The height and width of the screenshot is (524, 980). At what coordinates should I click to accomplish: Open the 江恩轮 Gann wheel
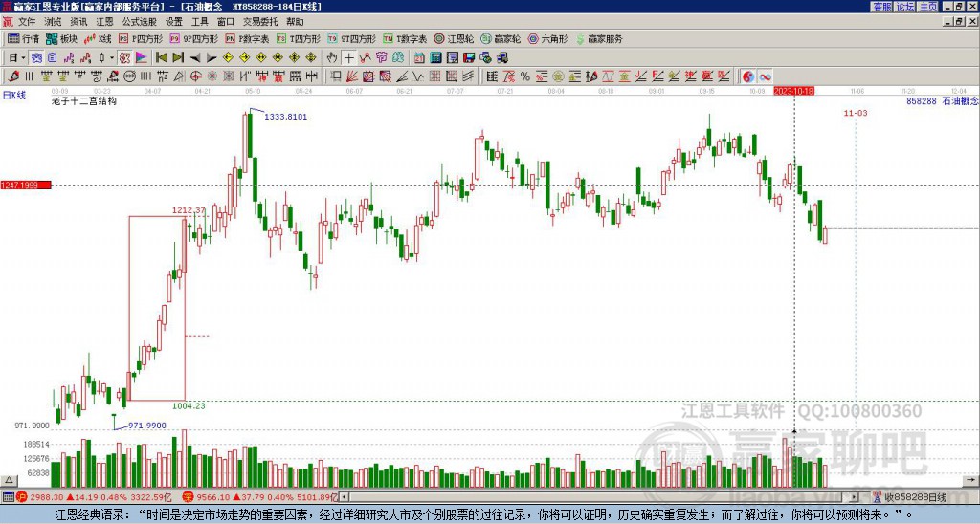tap(454, 38)
